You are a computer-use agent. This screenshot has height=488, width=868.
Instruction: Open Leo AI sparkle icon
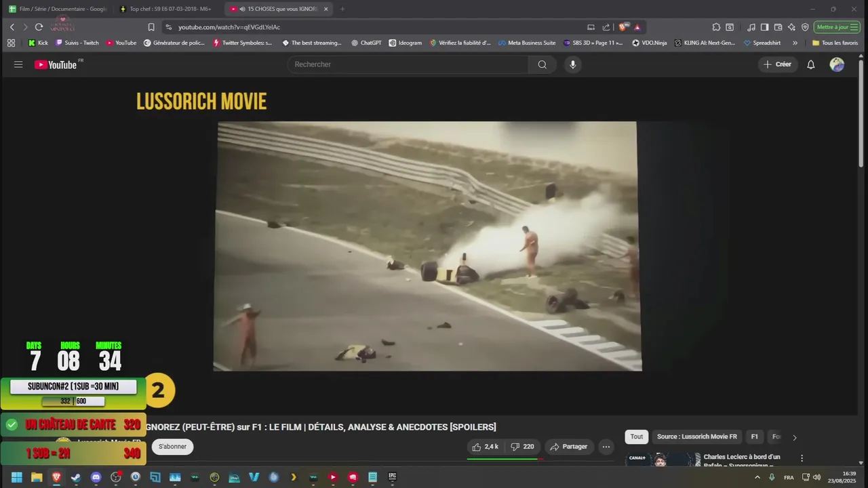point(791,27)
